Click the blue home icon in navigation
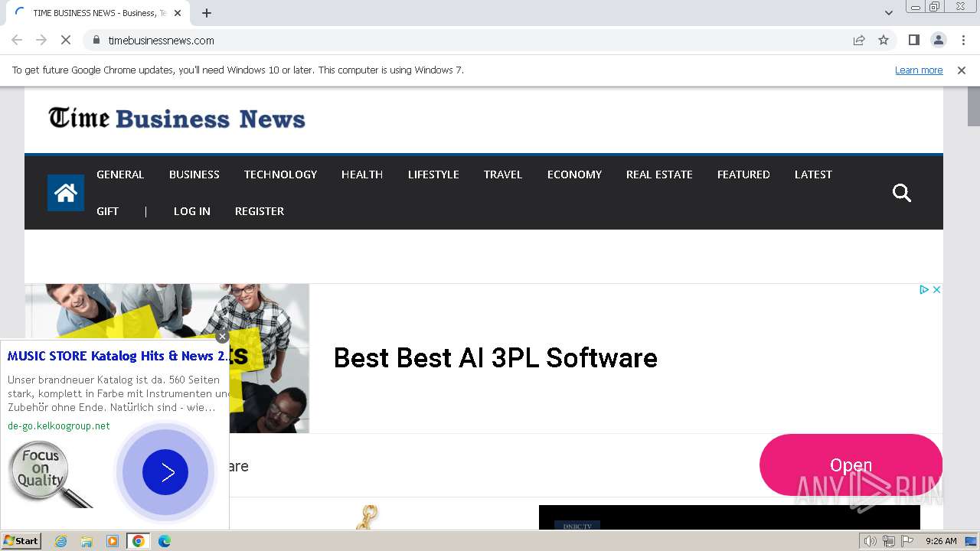This screenshot has width=980, height=551. pyautogui.click(x=66, y=193)
